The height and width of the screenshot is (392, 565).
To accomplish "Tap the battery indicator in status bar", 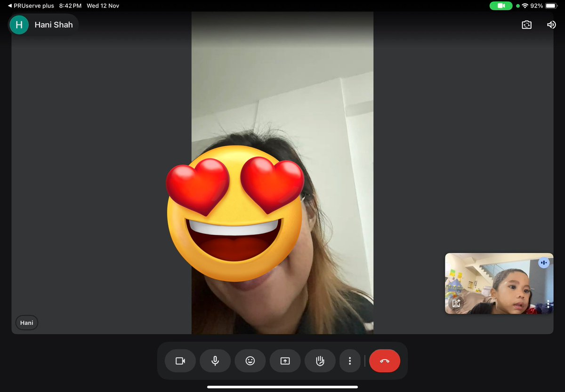I will tap(551, 6).
